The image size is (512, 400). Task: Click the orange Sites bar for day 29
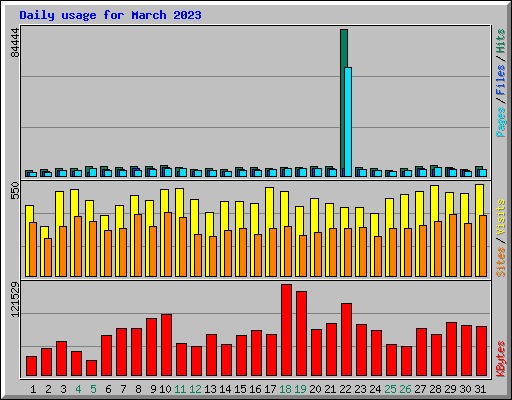[453, 245]
